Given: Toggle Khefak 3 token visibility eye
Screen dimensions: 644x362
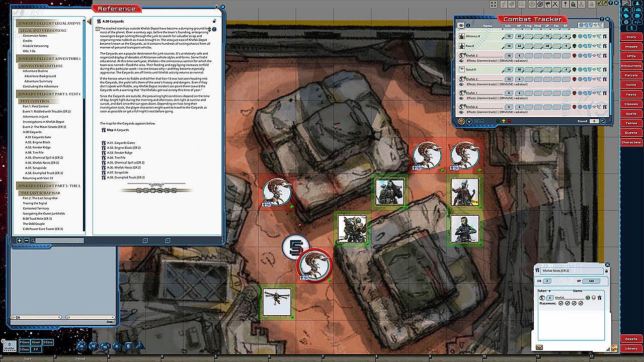Looking at the screenshot, I should [x=462, y=61].
